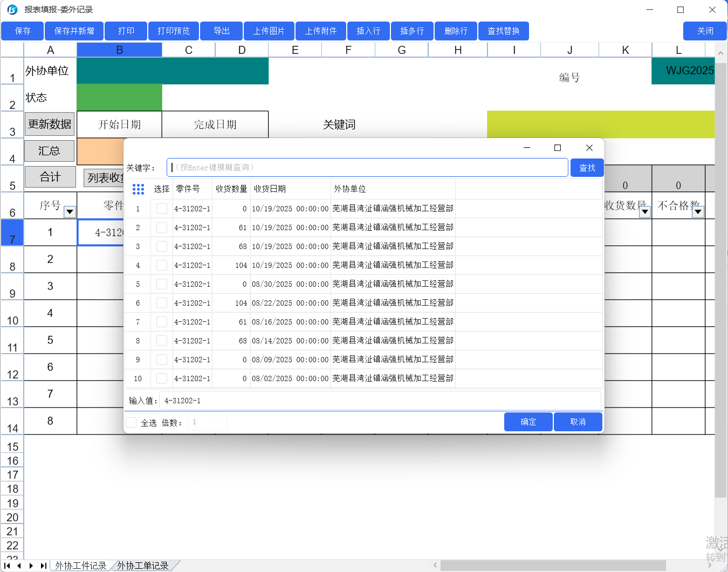728x572 pixels.
Task: Switch to the 外协工单记录 sheet tab
Action: tap(143, 566)
